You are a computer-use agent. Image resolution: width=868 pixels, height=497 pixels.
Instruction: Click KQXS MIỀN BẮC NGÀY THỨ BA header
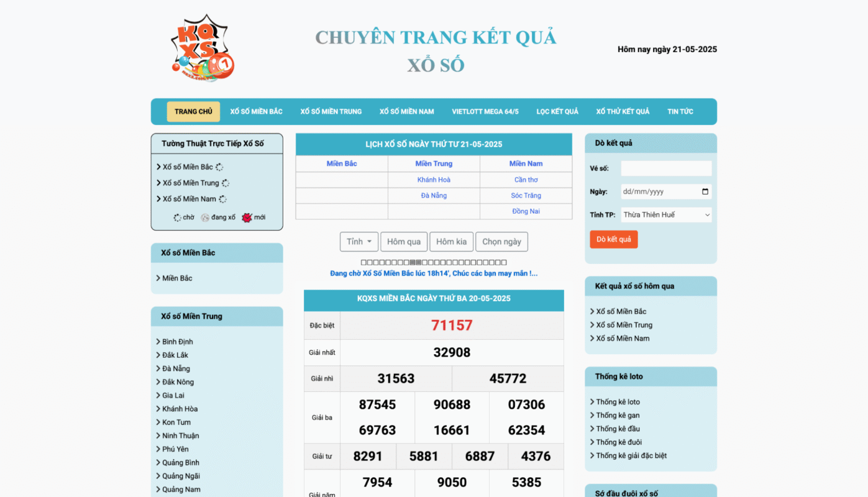point(434,299)
